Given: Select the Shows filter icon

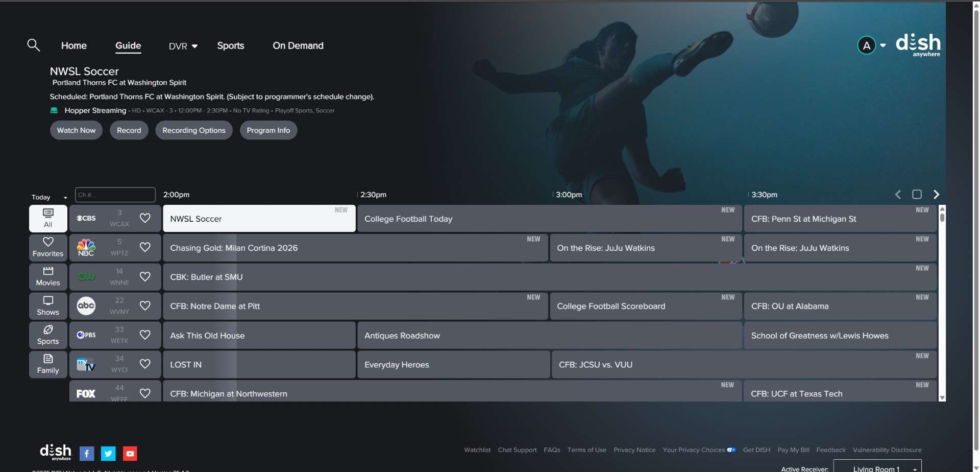Looking at the screenshot, I should pos(47,305).
